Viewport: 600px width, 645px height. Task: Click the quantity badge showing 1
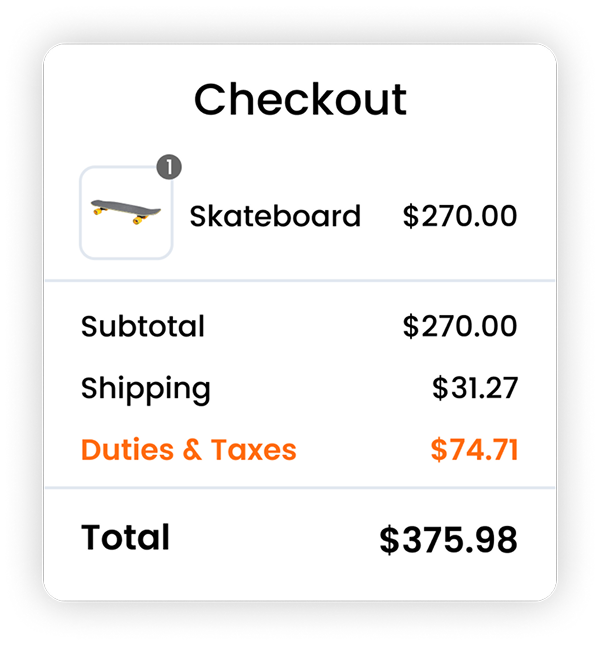pyautogui.click(x=169, y=168)
